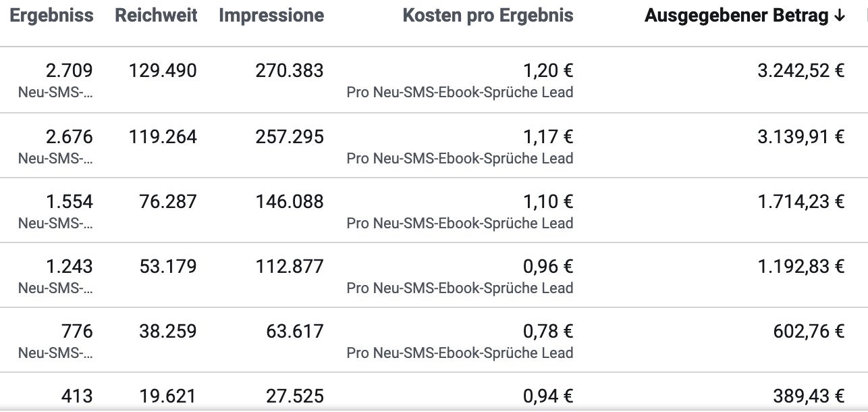Open truncated Neu-SMS label under 2.676
Image resolution: width=868 pixels, height=412 pixels.
[55, 158]
